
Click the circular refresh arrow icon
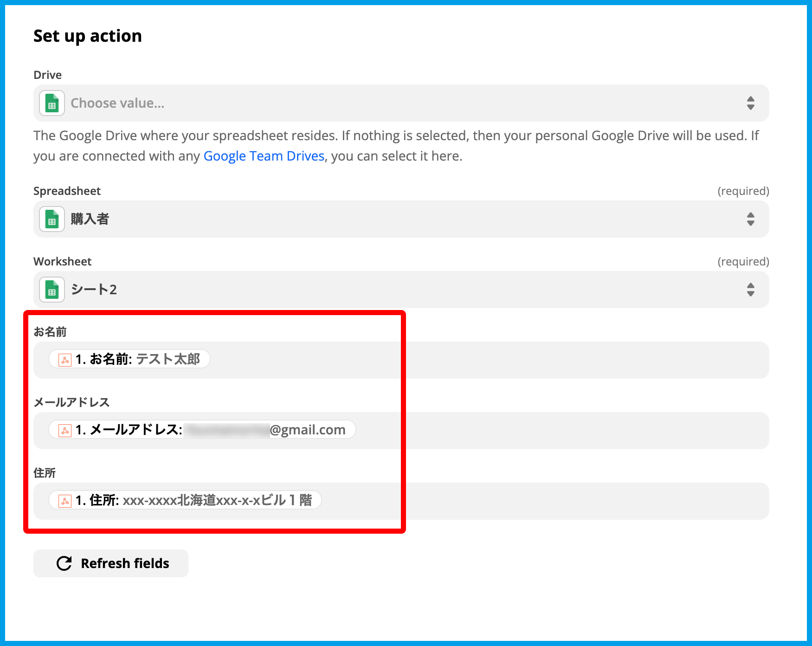64,563
